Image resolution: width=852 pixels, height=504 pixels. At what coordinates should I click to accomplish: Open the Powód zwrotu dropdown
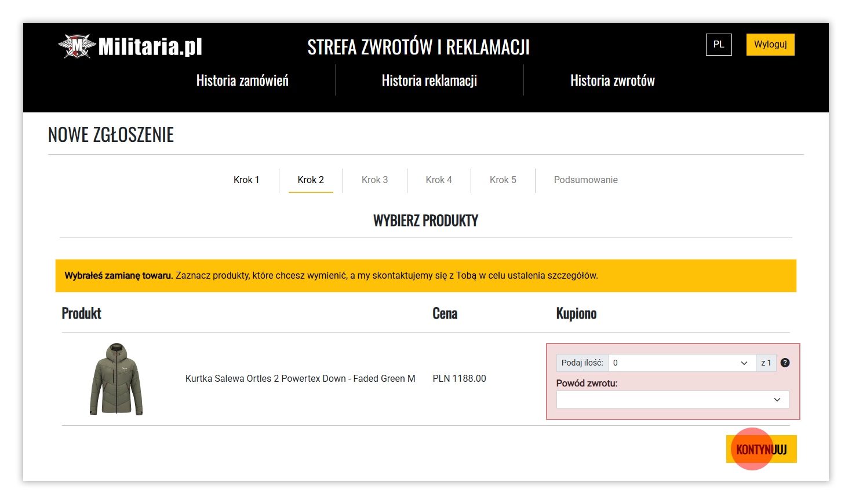point(672,400)
